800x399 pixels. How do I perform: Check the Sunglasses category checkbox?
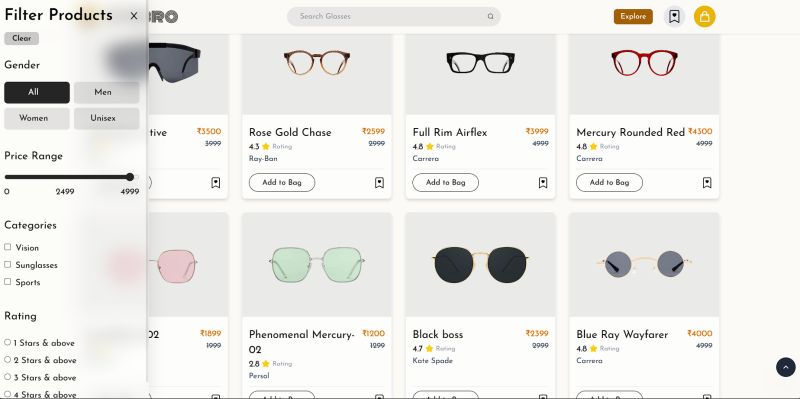(x=8, y=264)
